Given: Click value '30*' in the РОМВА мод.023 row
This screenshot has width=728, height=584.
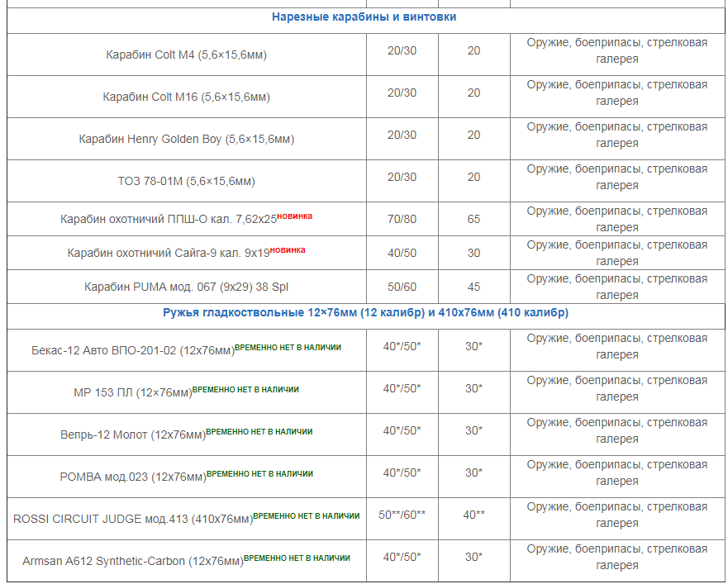Looking at the screenshot, I should [x=474, y=472].
